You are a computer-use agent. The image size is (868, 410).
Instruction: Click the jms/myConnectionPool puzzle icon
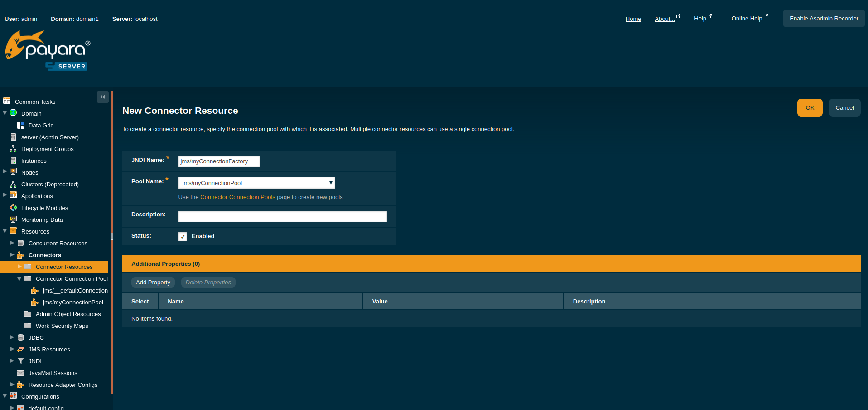[x=34, y=302]
